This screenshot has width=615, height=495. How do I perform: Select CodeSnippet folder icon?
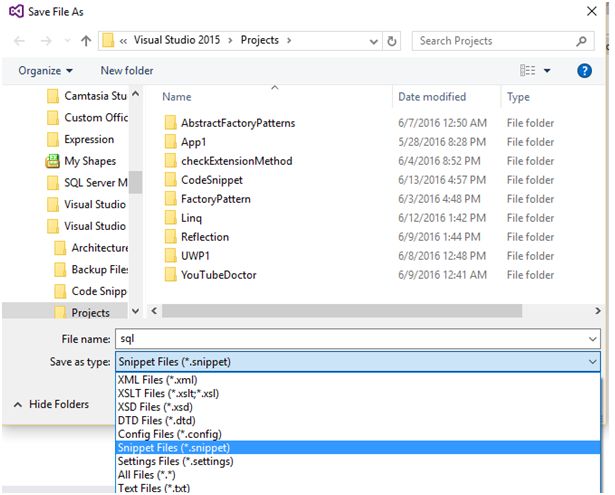(x=170, y=180)
